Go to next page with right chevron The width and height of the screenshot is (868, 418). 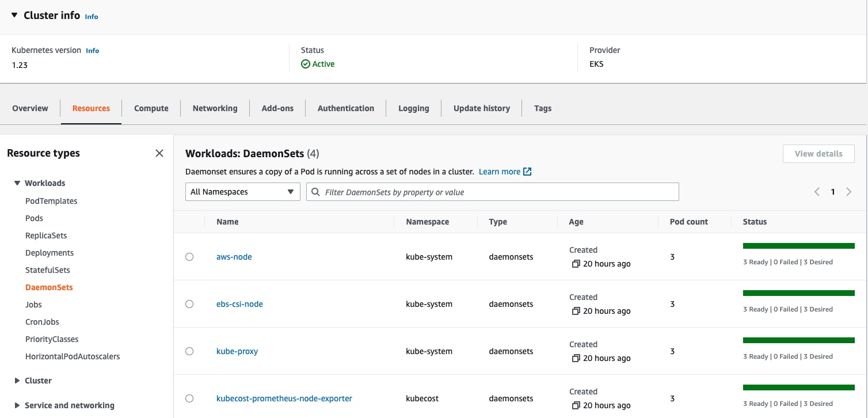point(848,192)
